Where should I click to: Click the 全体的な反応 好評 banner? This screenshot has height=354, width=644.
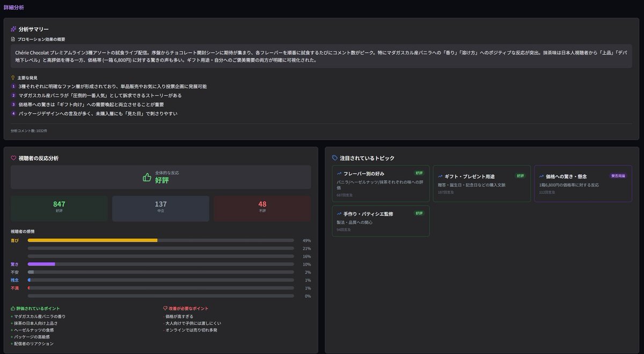tap(160, 177)
